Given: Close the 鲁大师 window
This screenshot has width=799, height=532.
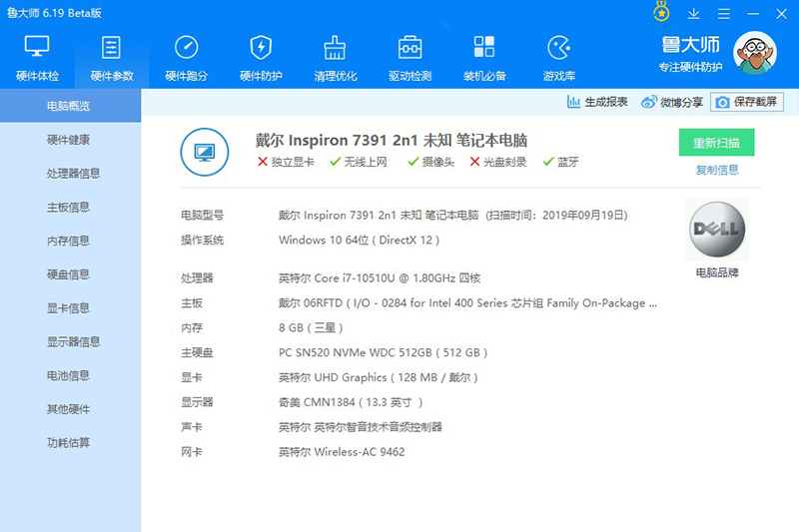Looking at the screenshot, I should 782,14.
